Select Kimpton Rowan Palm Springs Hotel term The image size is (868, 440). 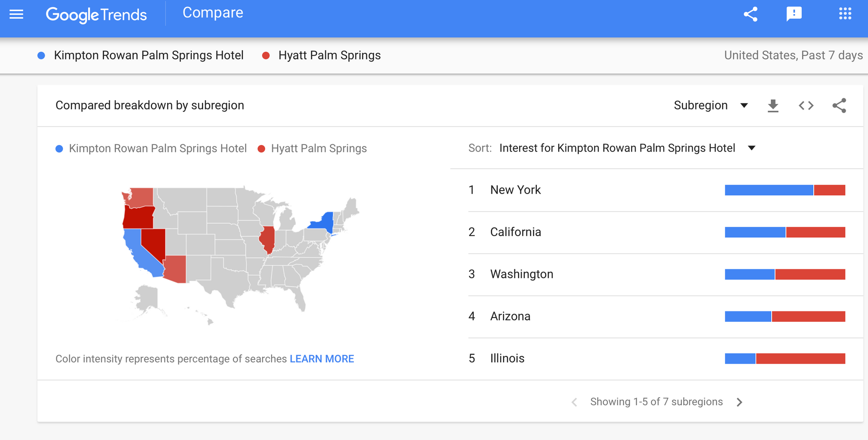[148, 56]
